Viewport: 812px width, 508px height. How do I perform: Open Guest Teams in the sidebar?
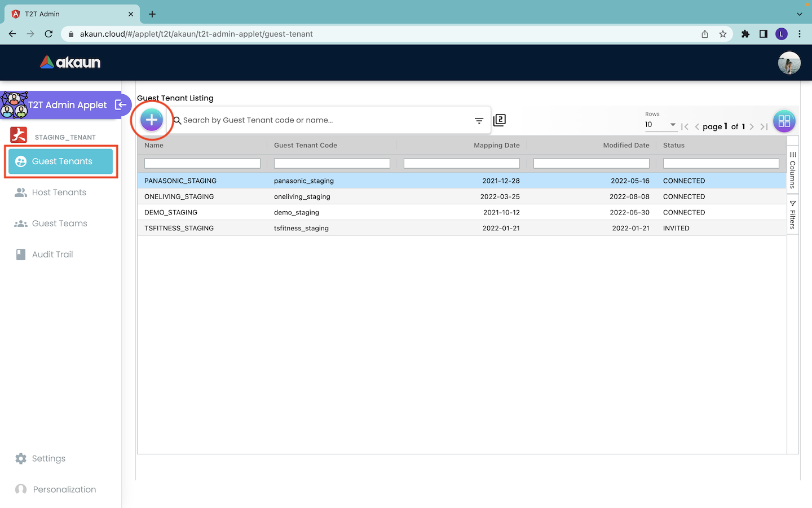(59, 224)
